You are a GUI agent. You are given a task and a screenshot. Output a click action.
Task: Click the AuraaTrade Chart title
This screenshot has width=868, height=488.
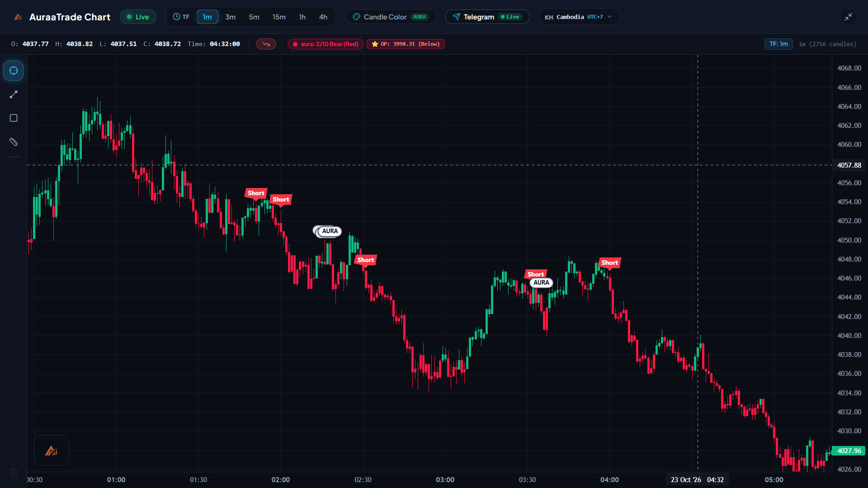[70, 17]
